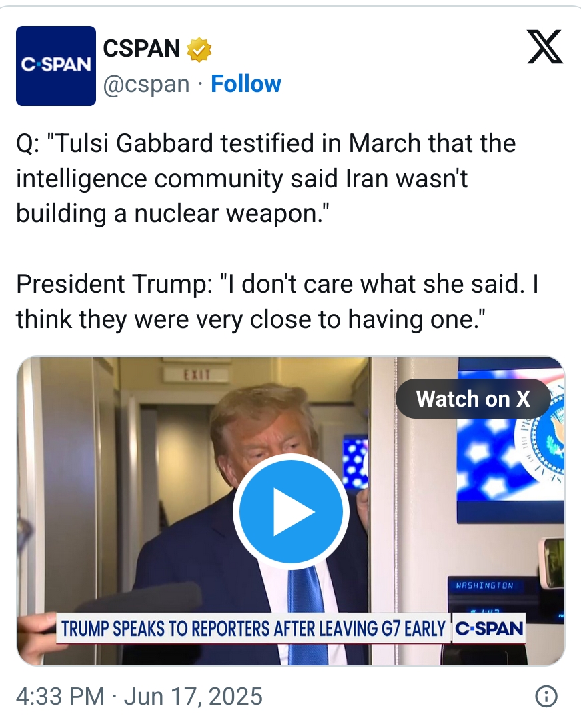The height and width of the screenshot is (728, 581).
Task: Click the X logo icon
Action: [x=545, y=47]
